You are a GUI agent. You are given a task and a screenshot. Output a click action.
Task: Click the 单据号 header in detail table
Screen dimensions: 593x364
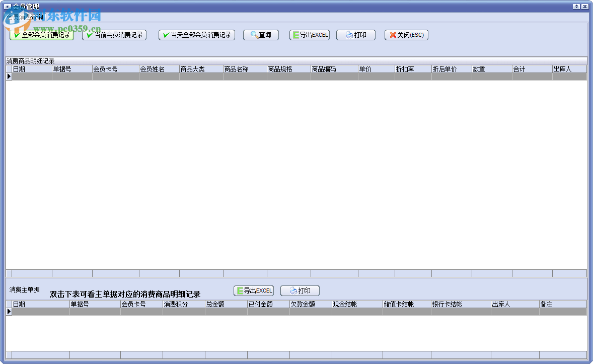[x=72, y=69]
